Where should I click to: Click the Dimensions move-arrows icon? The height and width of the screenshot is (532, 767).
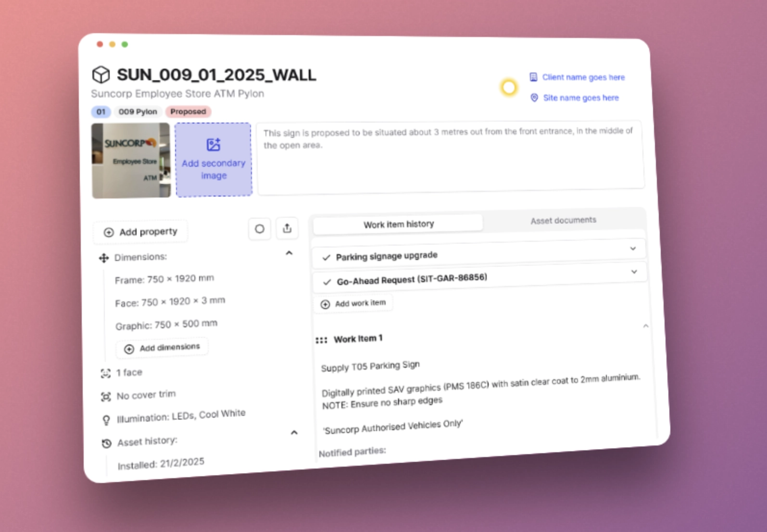103,258
